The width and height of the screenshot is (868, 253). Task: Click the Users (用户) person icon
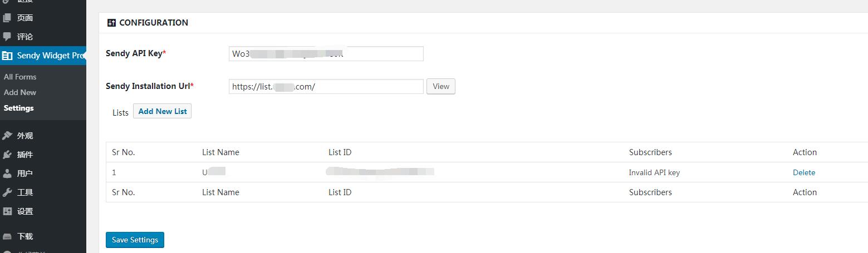7,173
